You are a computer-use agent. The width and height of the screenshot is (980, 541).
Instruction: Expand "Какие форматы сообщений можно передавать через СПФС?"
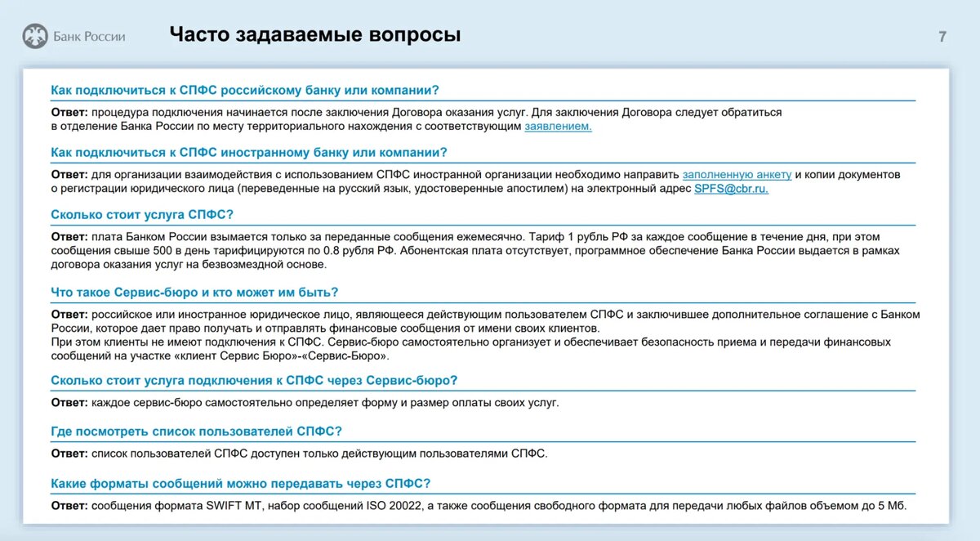tap(239, 481)
